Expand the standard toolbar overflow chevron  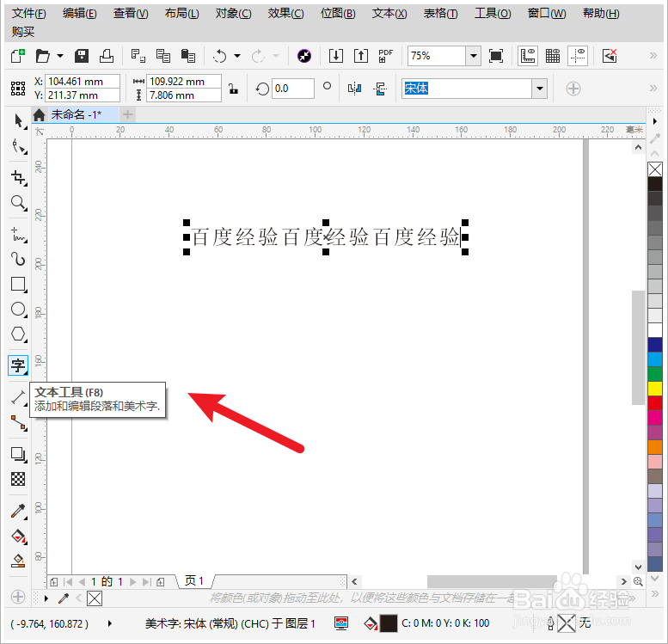coord(653,55)
